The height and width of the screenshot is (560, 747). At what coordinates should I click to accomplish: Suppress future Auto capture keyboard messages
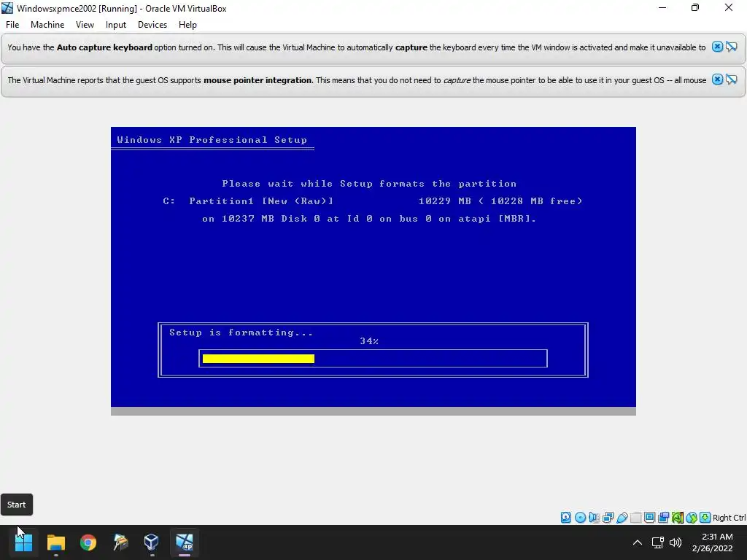tap(731, 47)
